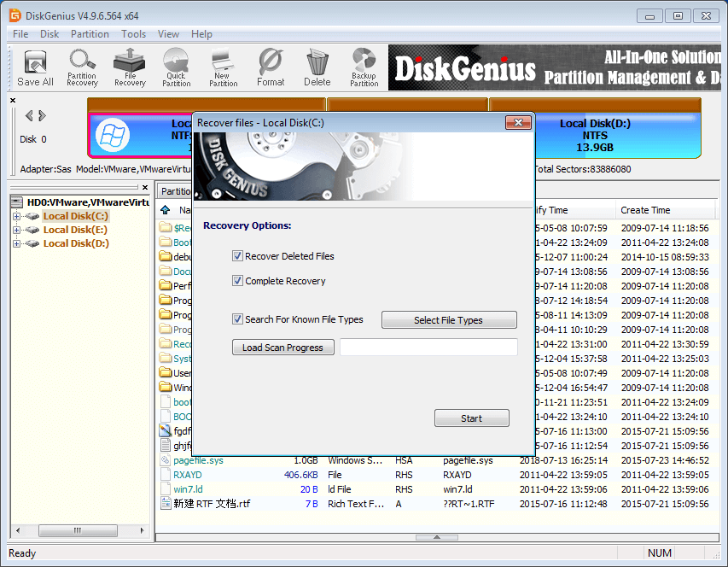Click the tree panel's right scroll arrow

[x=142, y=530]
